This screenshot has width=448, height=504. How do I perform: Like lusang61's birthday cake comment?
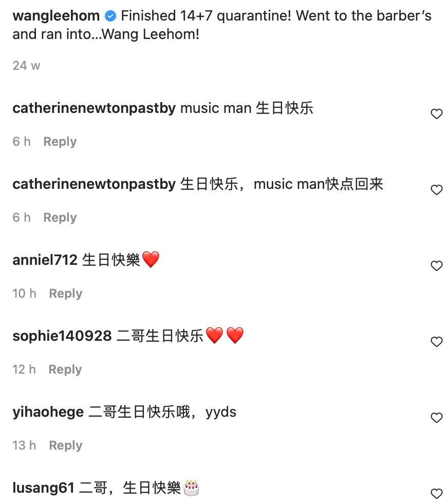coord(436,493)
